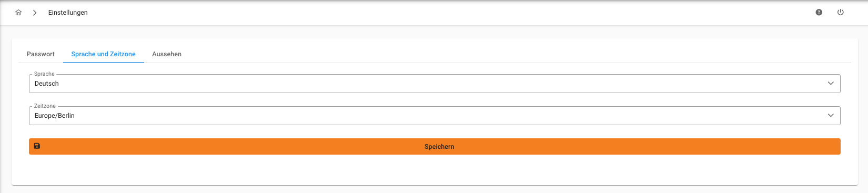The width and height of the screenshot is (868, 193).
Task: Open the help question mark icon
Action: point(819,13)
